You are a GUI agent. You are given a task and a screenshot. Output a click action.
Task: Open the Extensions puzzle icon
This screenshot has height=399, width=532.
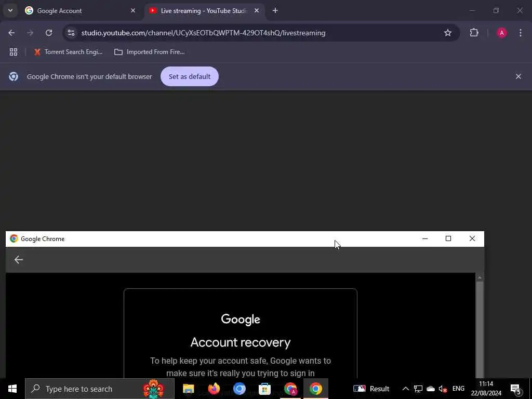click(x=474, y=33)
